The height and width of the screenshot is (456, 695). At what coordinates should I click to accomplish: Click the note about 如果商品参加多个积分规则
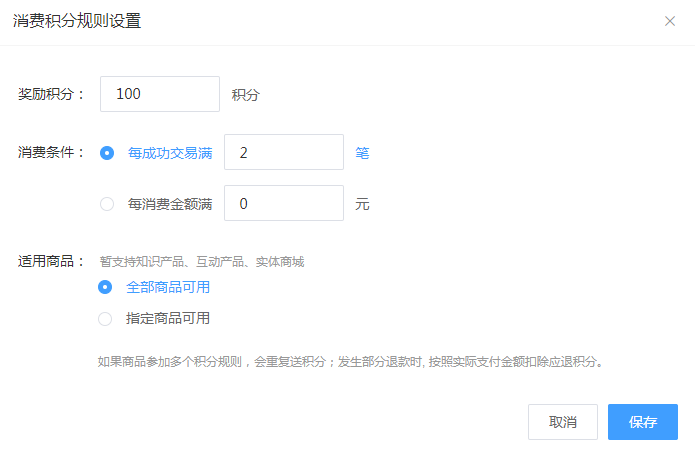[351, 362]
